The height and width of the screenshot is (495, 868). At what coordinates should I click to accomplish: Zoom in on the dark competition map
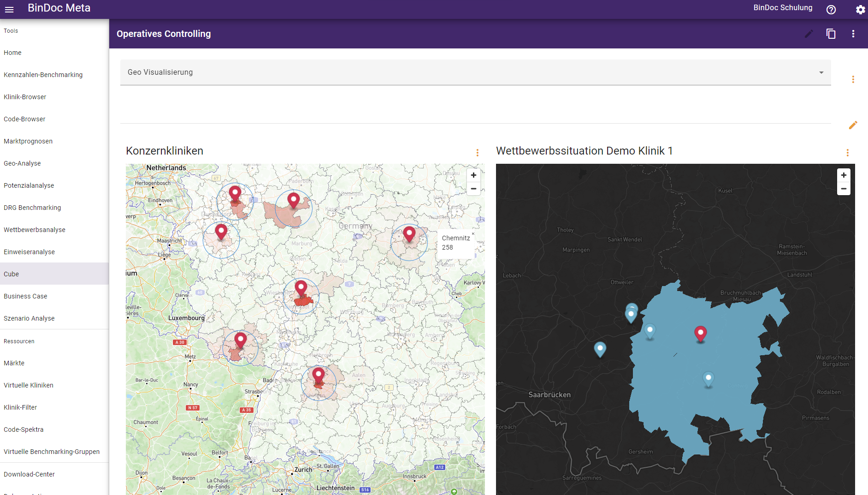coord(844,175)
